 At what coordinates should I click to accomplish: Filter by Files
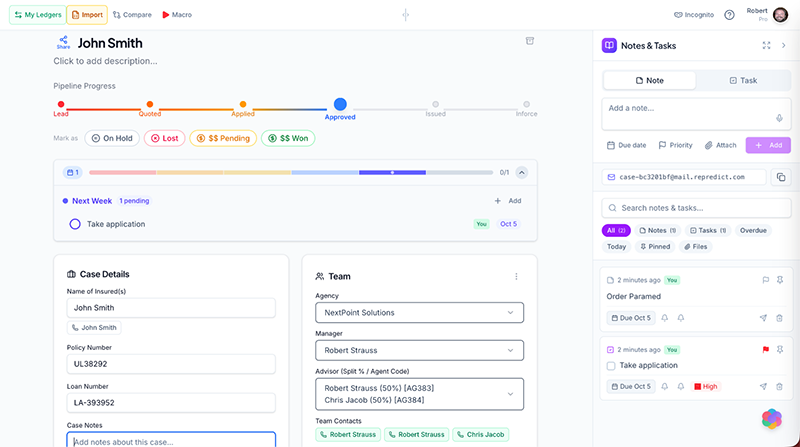point(695,246)
